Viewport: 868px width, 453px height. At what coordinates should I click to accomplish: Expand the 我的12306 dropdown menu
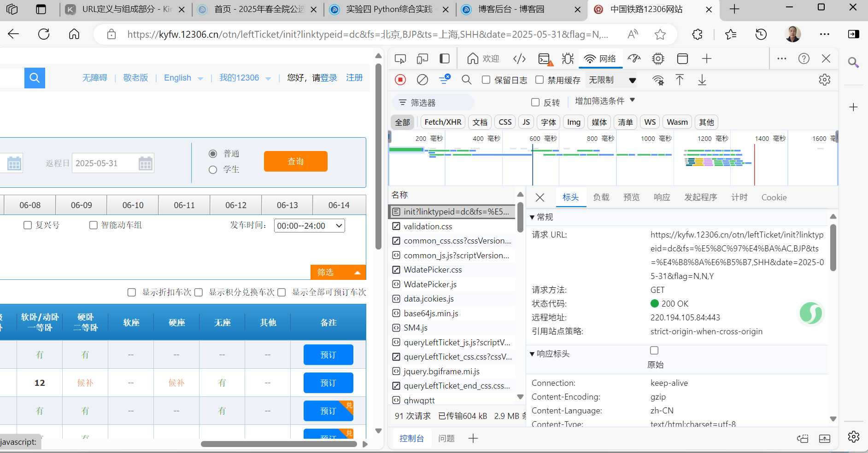pyautogui.click(x=245, y=78)
